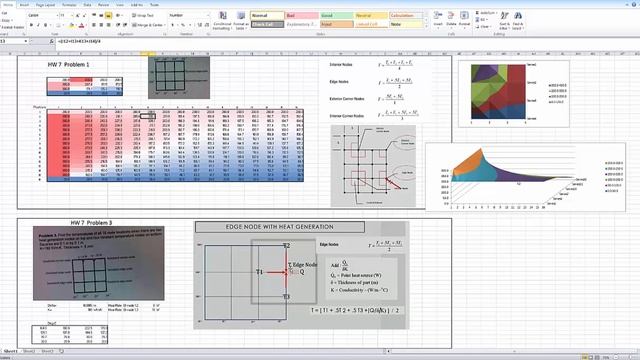Open the Orientation dropdown
The width and height of the screenshot is (640, 360).
[118, 15]
